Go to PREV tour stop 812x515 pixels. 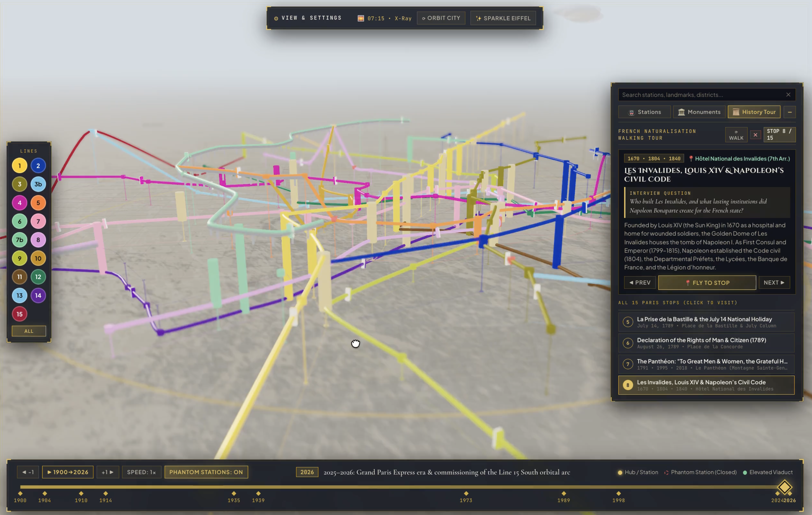640,283
